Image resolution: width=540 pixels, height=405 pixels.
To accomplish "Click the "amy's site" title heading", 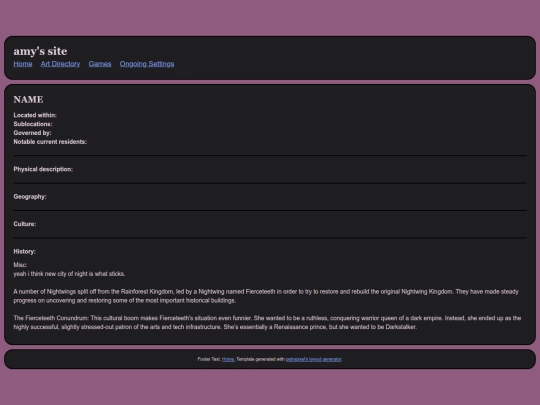I will (x=40, y=51).
